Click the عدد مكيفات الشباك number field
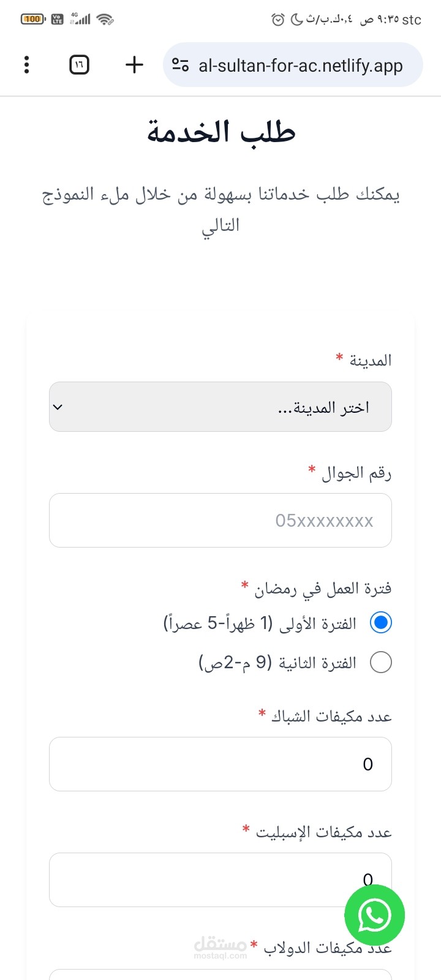Screen dimensions: 441x980 point(221,764)
